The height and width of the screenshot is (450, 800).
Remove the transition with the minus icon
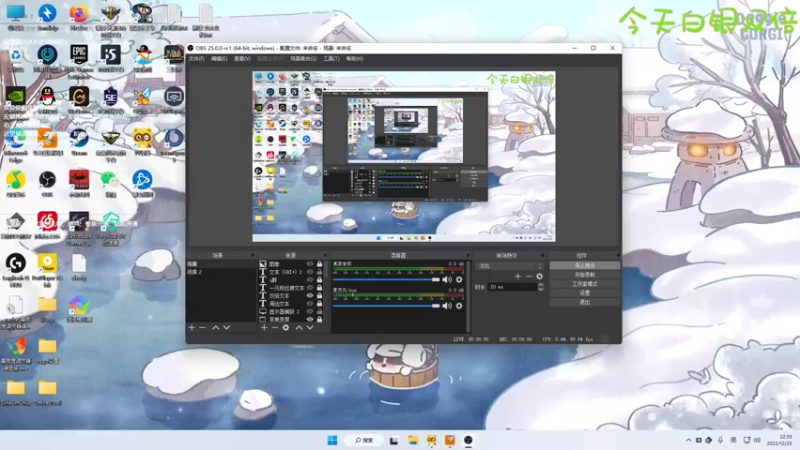(x=529, y=276)
